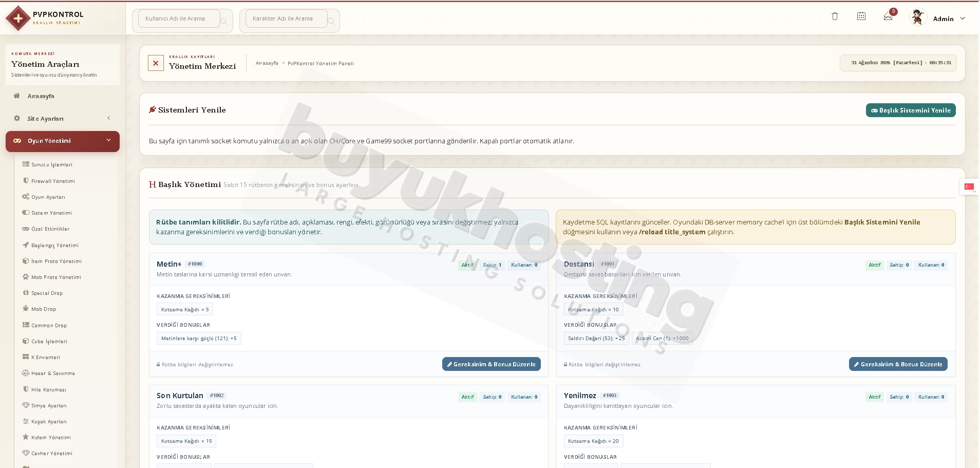This screenshot has height=468, width=980.
Task: Click the Common Drop list icon
Action: (x=26, y=325)
